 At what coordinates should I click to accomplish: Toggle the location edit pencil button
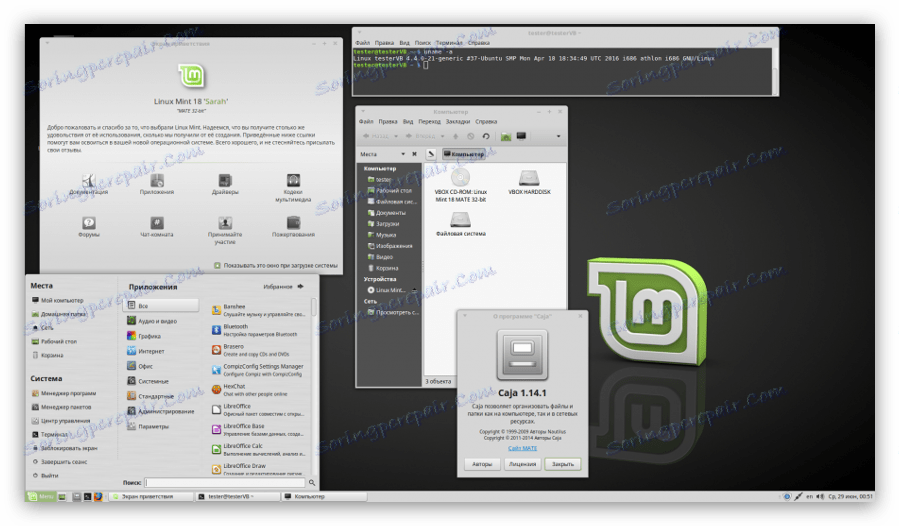pyautogui.click(x=431, y=154)
